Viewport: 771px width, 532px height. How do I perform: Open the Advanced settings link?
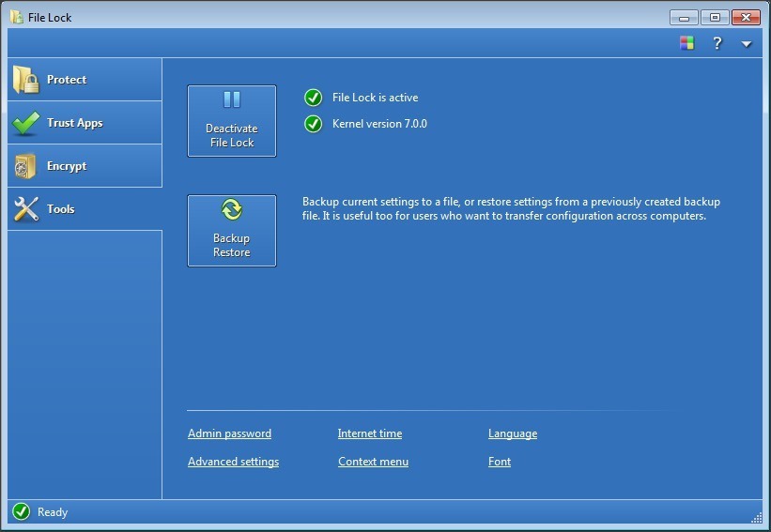click(234, 462)
